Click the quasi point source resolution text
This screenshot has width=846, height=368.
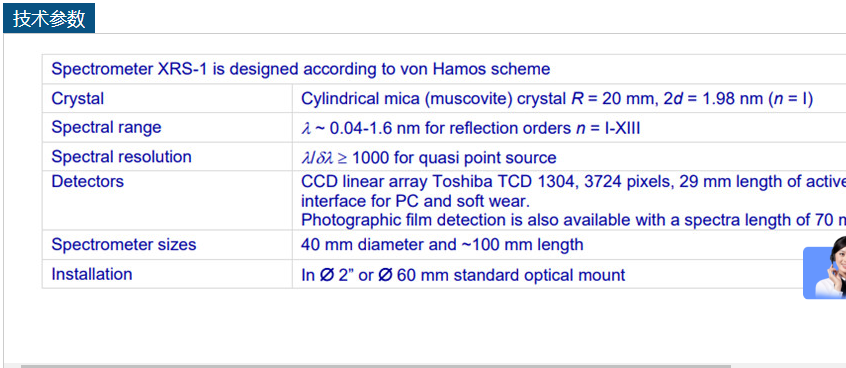(x=475, y=158)
